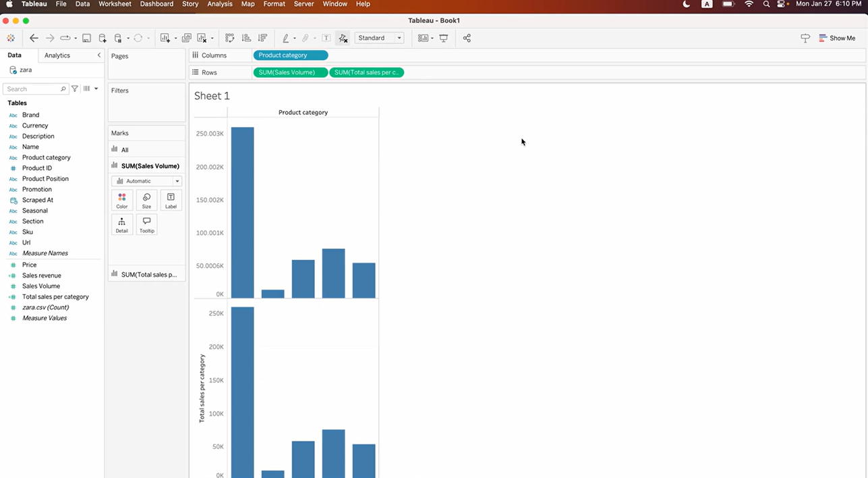Open the Story menu
The height and width of the screenshot is (478, 868).
tap(190, 4)
